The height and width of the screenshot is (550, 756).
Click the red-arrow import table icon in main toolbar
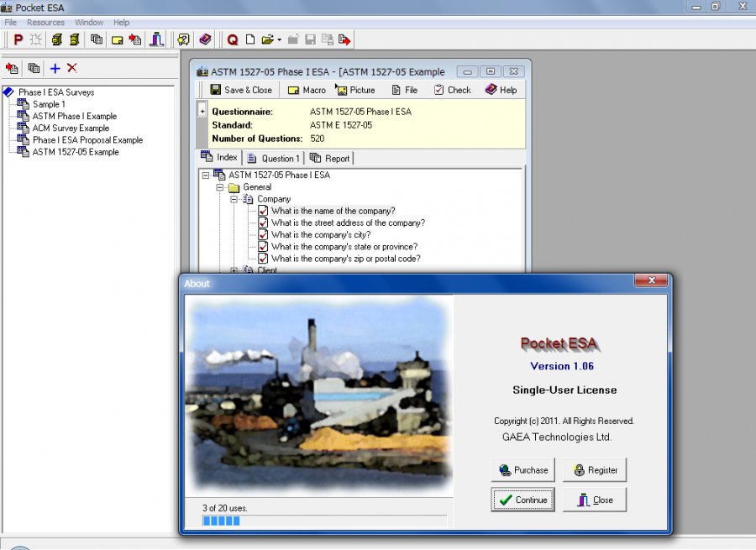pos(135,39)
